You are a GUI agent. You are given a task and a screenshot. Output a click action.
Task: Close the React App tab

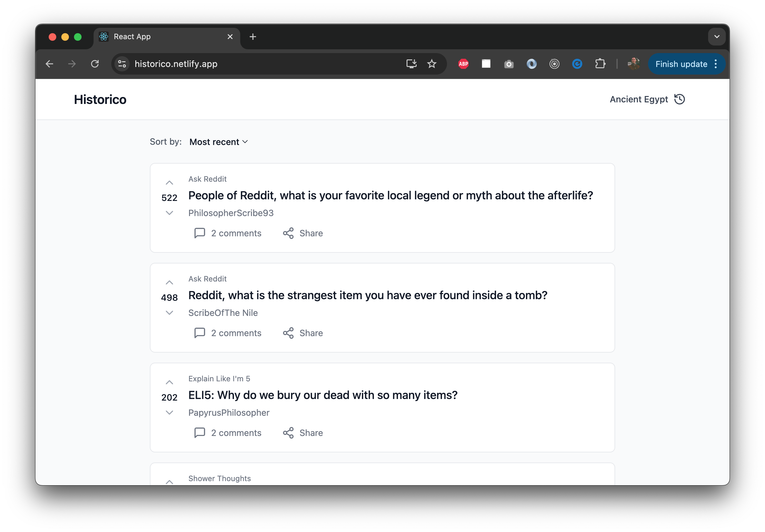(230, 37)
